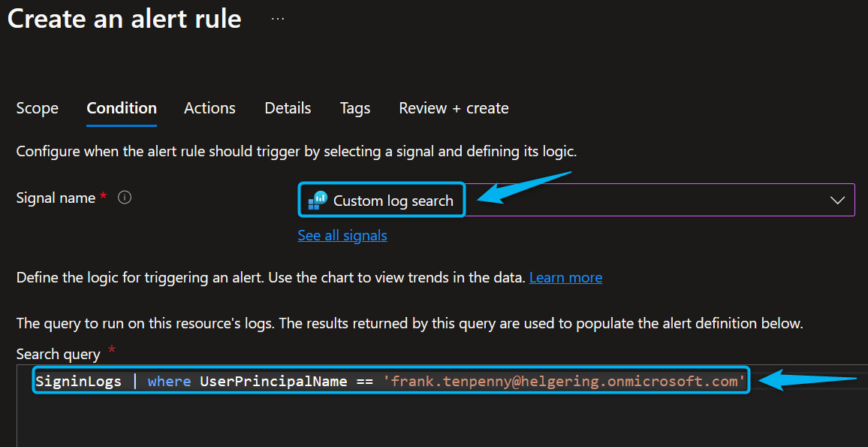Click the Search query field label
This screenshot has height=447, width=868.
tap(58, 354)
